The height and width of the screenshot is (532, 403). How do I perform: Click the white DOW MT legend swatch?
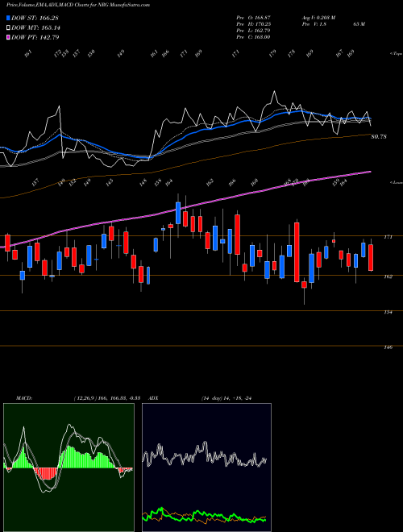(x=8, y=28)
